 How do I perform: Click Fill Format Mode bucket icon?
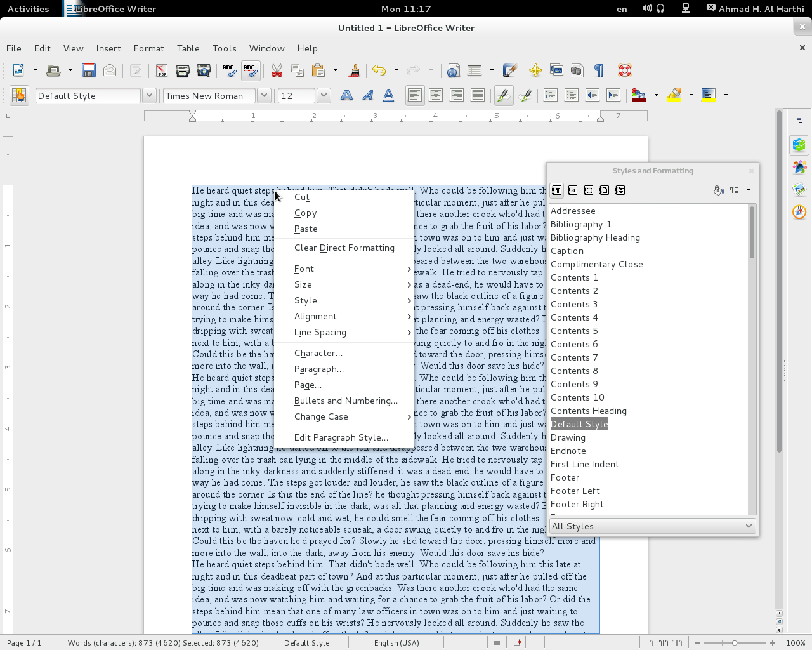click(718, 190)
